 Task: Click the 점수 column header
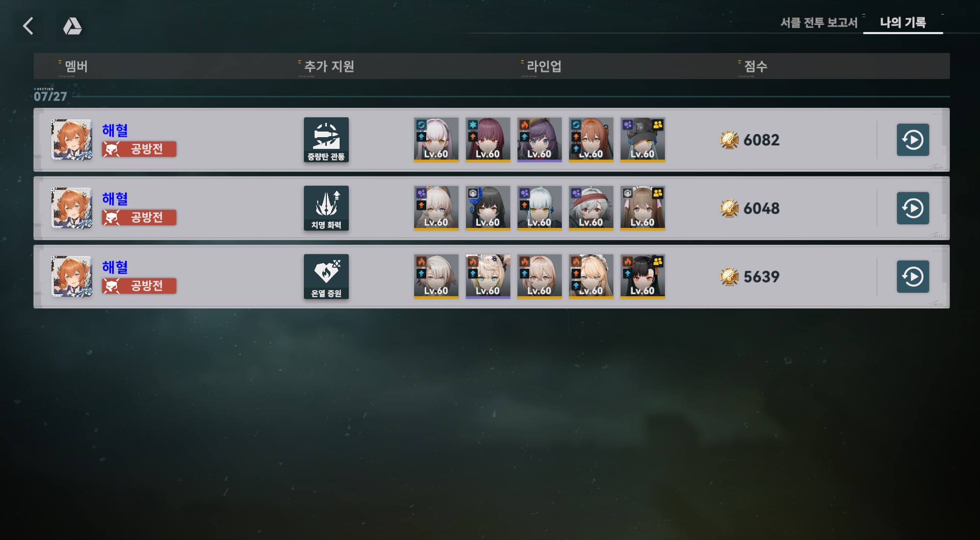(x=756, y=66)
